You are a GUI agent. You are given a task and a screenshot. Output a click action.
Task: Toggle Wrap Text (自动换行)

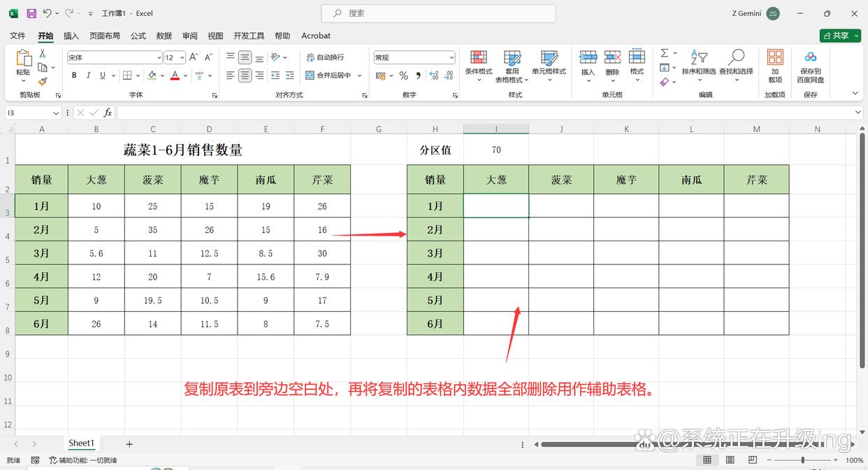click(325, 57)
